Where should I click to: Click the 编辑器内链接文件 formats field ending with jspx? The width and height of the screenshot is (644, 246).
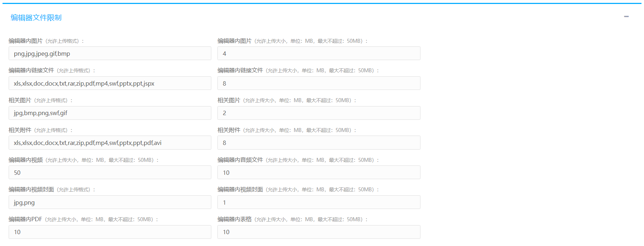pos(110,83)
